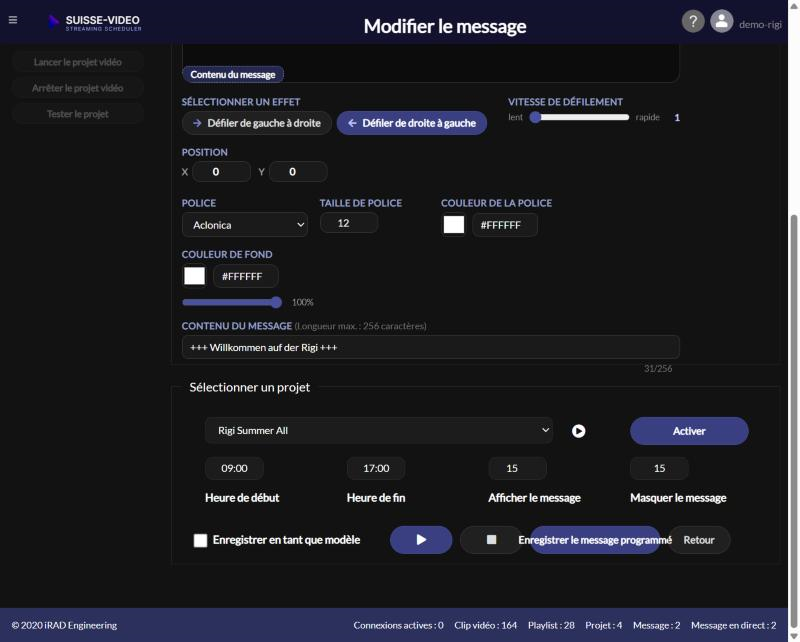800x642 pixels.
Task: Click the Taille de police field
Action: pos(349,223)
